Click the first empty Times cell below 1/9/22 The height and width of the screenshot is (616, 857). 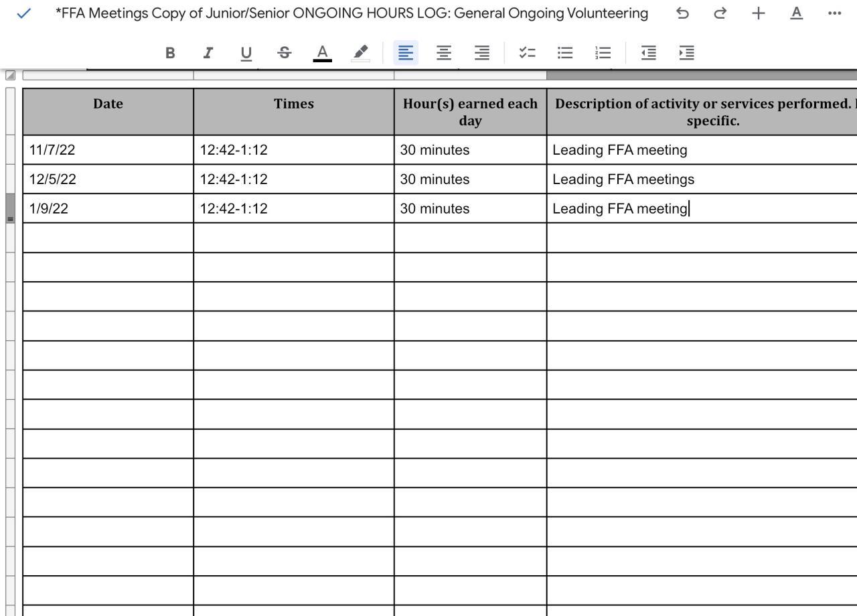pyautogui.click(x=294, y=238)
